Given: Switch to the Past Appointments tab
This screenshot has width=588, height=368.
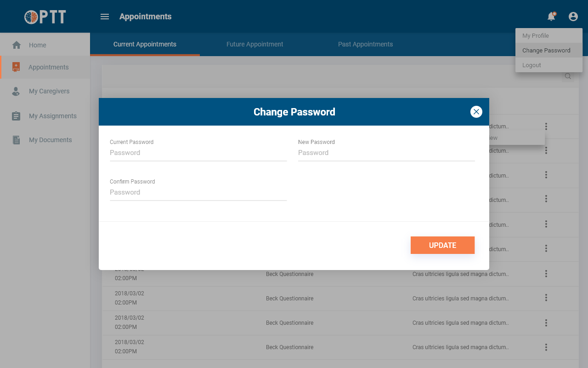Looking at the screenshot, I should tap(365, 44).
